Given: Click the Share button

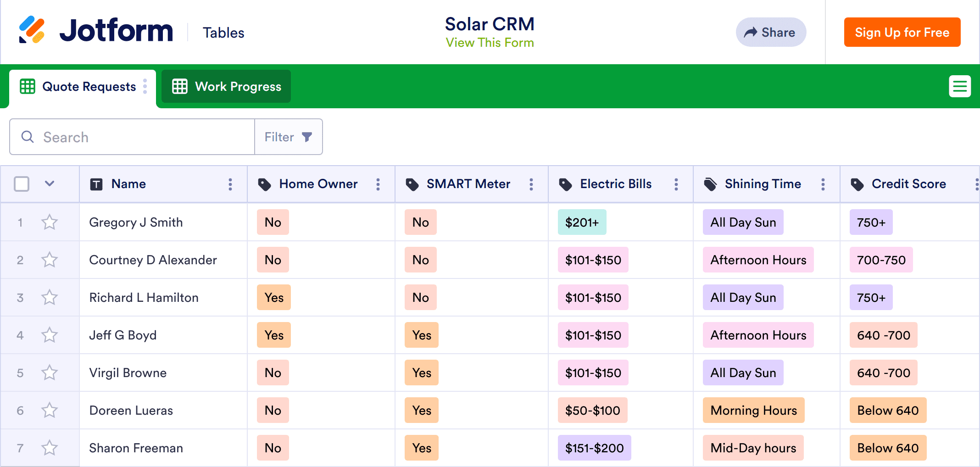Looking at the screenshot, I should coord(771,32).
